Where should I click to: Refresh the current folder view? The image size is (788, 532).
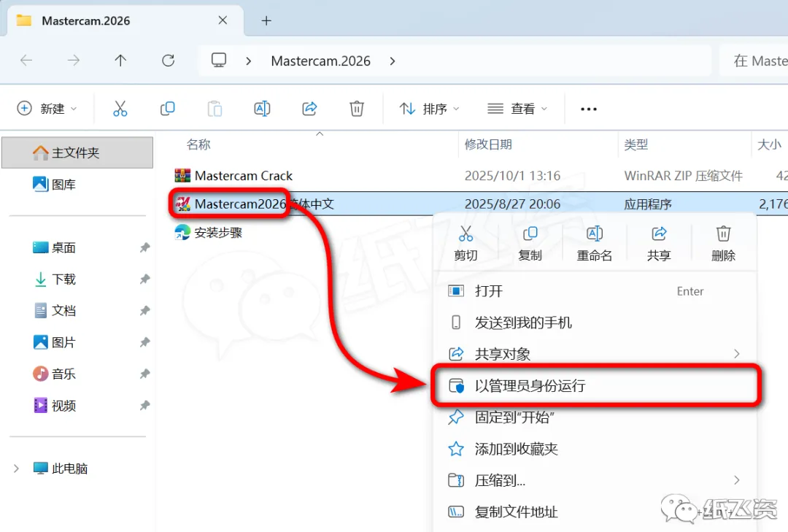coord(169,61)
